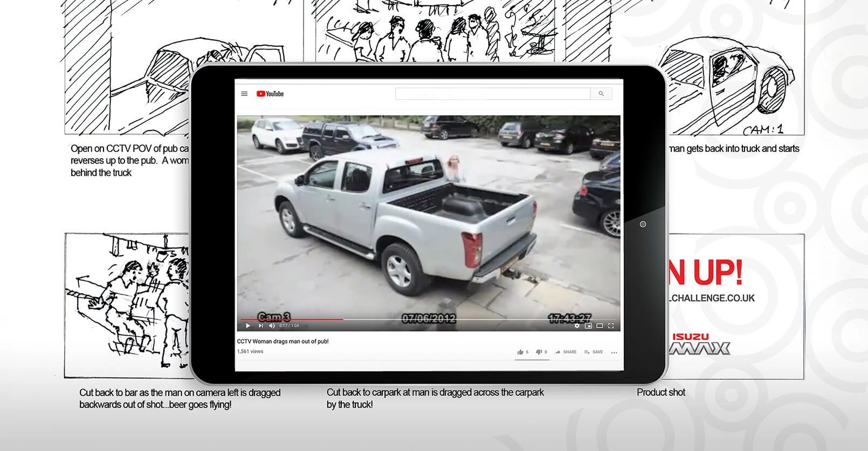The image size is (868, 451).
Task: Click the 'Open on CCTV POV' caption
Action: 129,160
